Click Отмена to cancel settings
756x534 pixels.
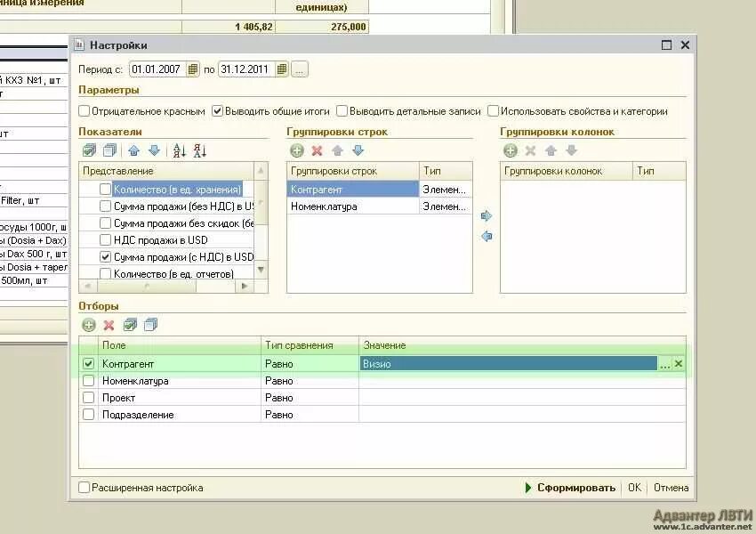(671, 488)
